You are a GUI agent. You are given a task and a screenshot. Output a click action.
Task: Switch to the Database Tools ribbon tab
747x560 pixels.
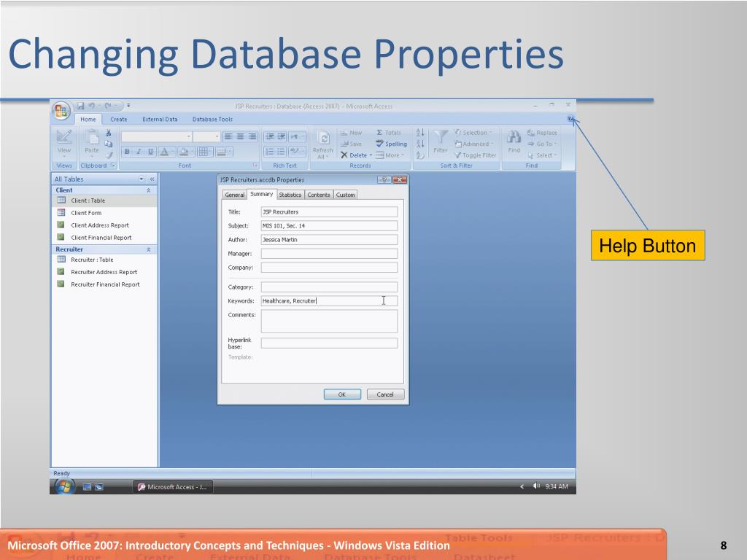tap(212, 120)
